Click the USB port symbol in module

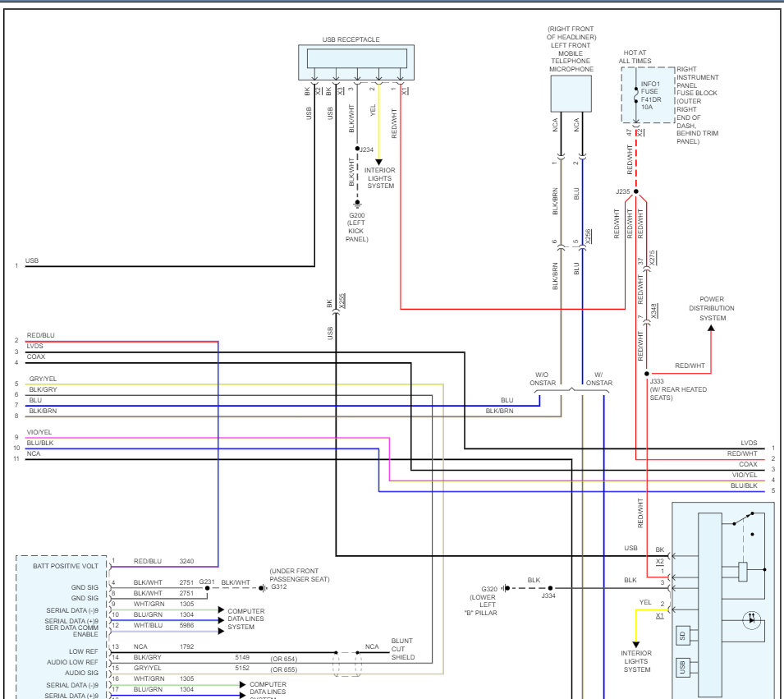[x=682, y=668]
